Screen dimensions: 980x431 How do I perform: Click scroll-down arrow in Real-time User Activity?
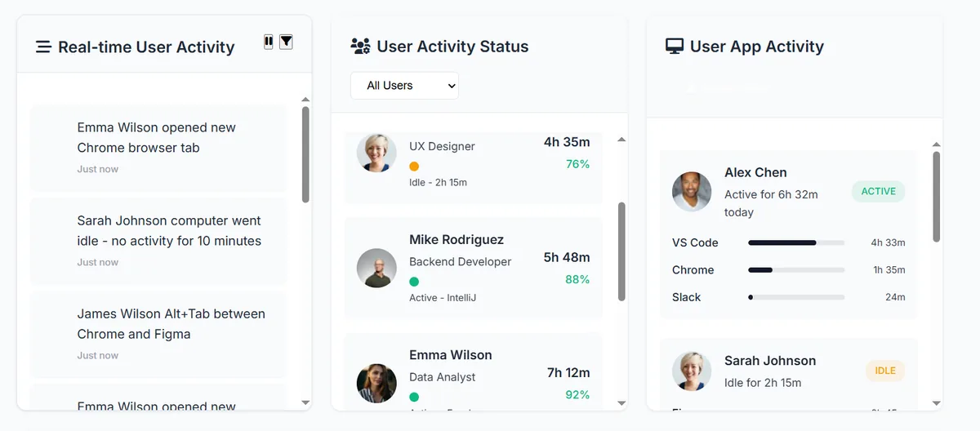(305, 402)
